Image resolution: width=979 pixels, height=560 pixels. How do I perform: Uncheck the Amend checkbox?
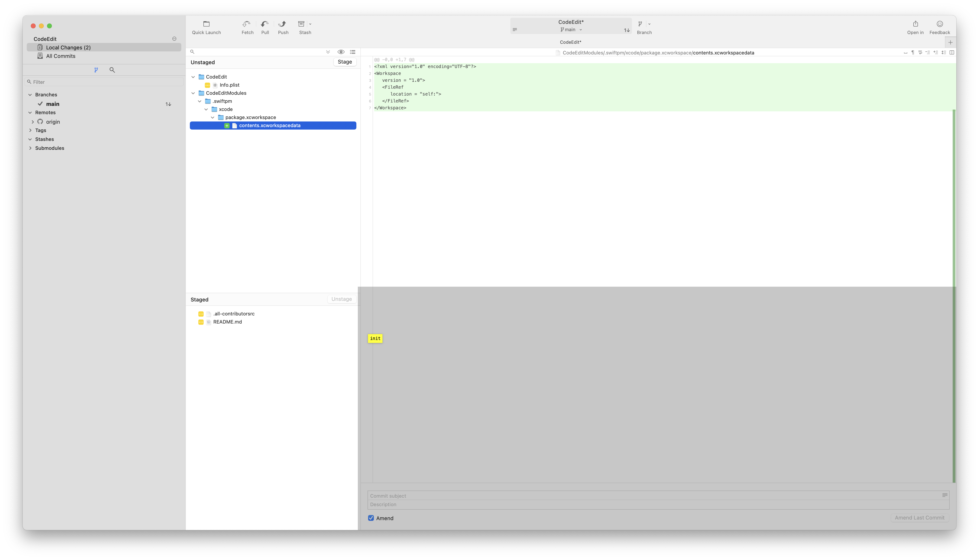coord(371,518)
